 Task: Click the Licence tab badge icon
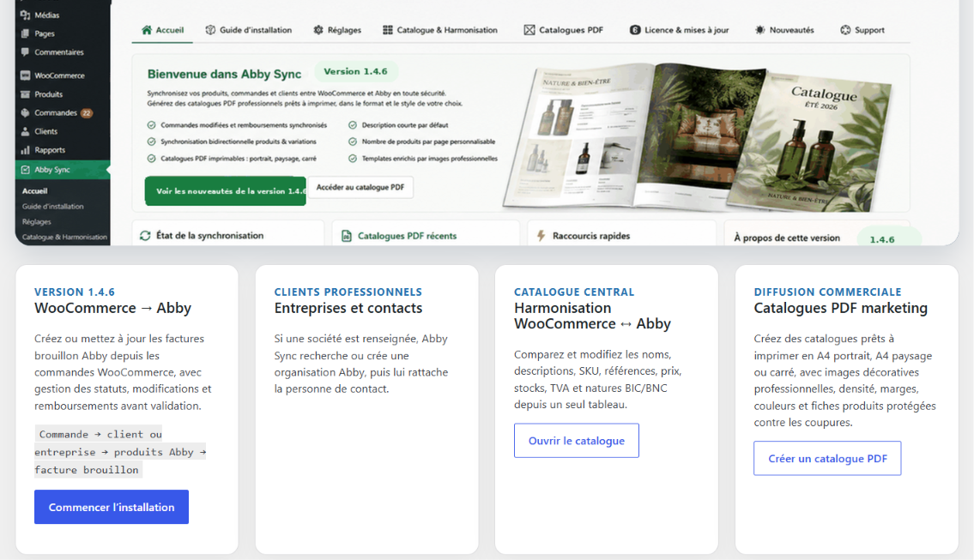(635, 30)
